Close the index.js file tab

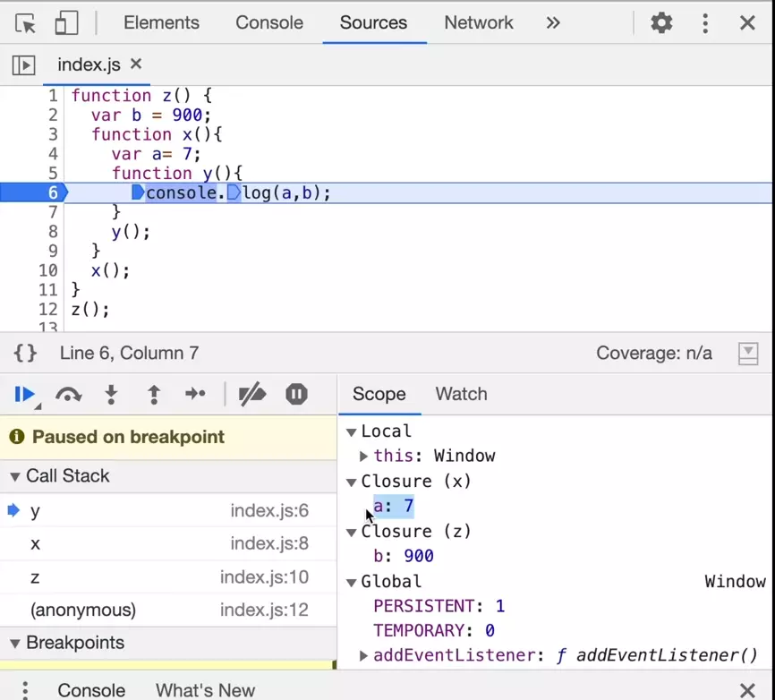(x=136, y=64)
